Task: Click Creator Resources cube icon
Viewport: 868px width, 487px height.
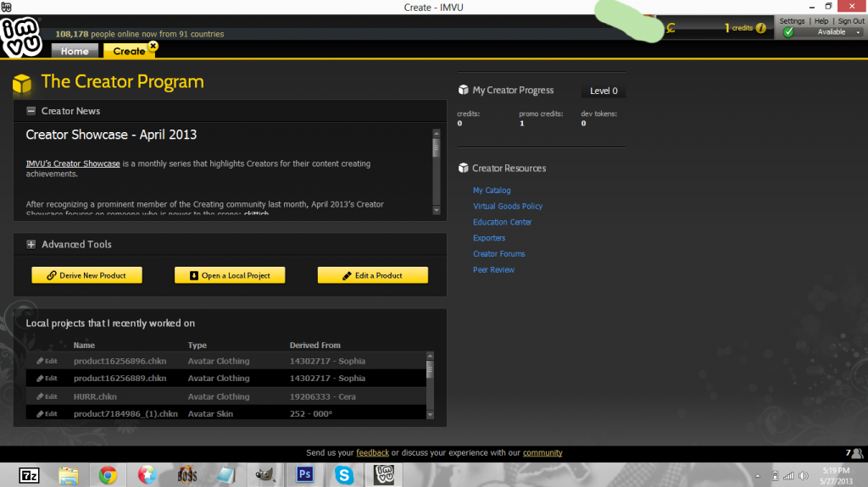Action: point(464,168)
